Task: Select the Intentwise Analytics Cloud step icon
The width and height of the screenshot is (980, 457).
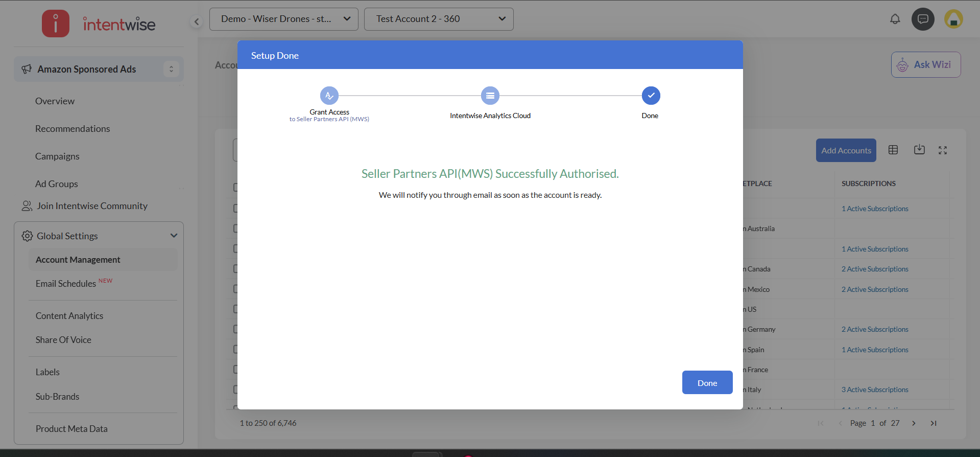Action: pyautogui.click(x=490, y=96)
